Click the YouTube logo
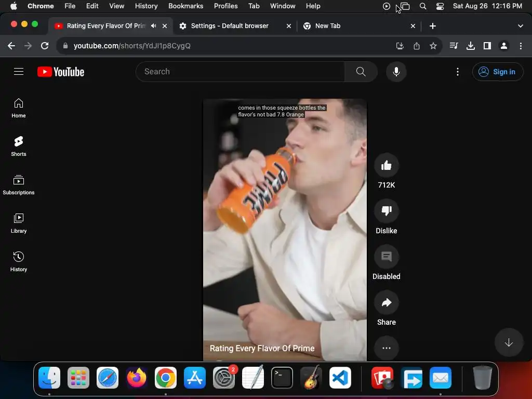This screenshot has width=532, height=399. (x=61, y=72)
